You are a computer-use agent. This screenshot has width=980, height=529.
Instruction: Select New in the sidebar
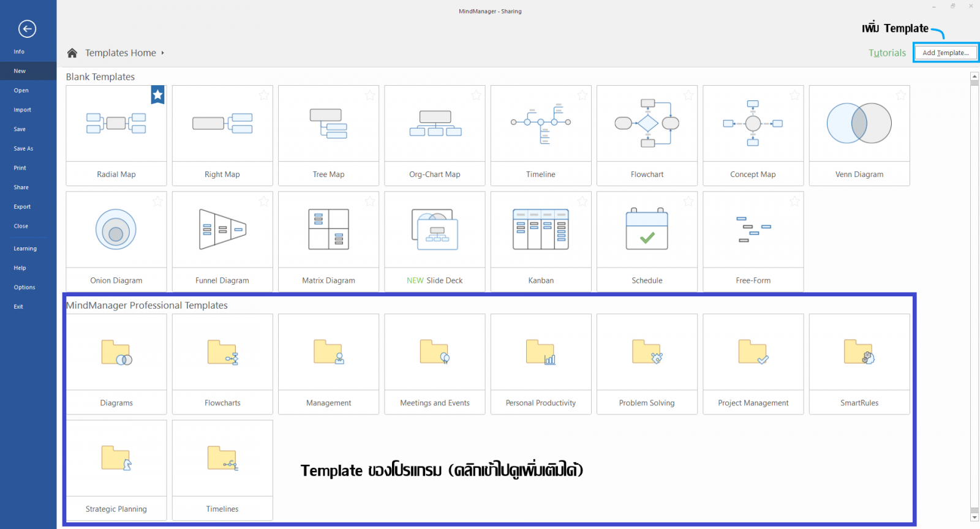[28, 71]
